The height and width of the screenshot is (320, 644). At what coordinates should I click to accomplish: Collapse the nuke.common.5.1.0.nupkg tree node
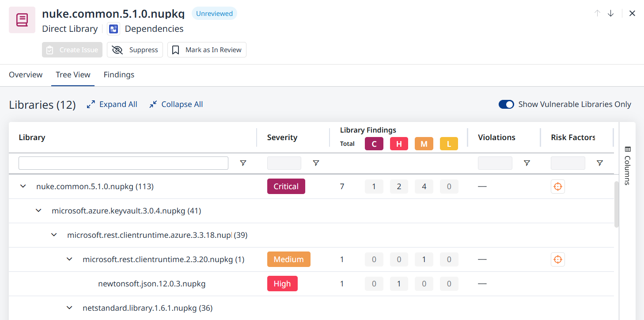[23, 187]
